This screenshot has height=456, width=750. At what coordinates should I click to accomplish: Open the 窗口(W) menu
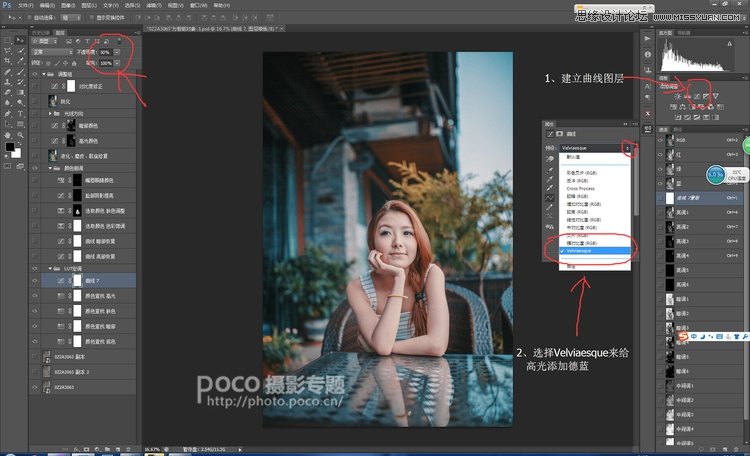pos(199,5)
